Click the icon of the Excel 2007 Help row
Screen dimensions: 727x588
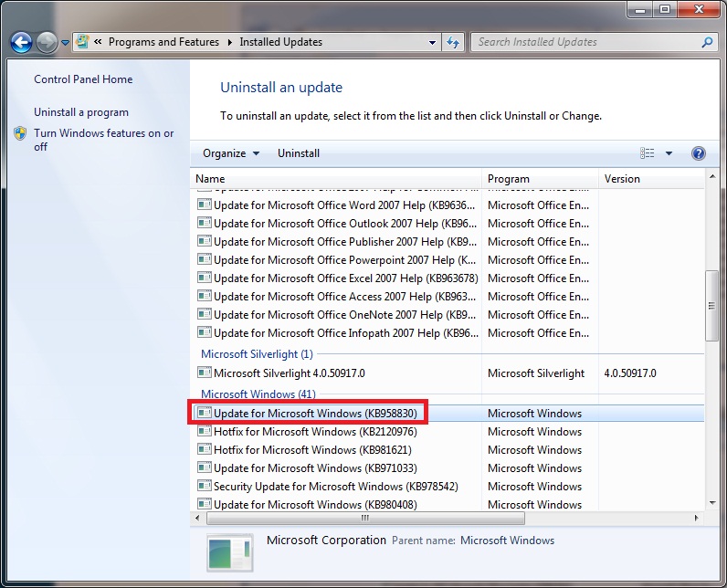tap(204, 278)
